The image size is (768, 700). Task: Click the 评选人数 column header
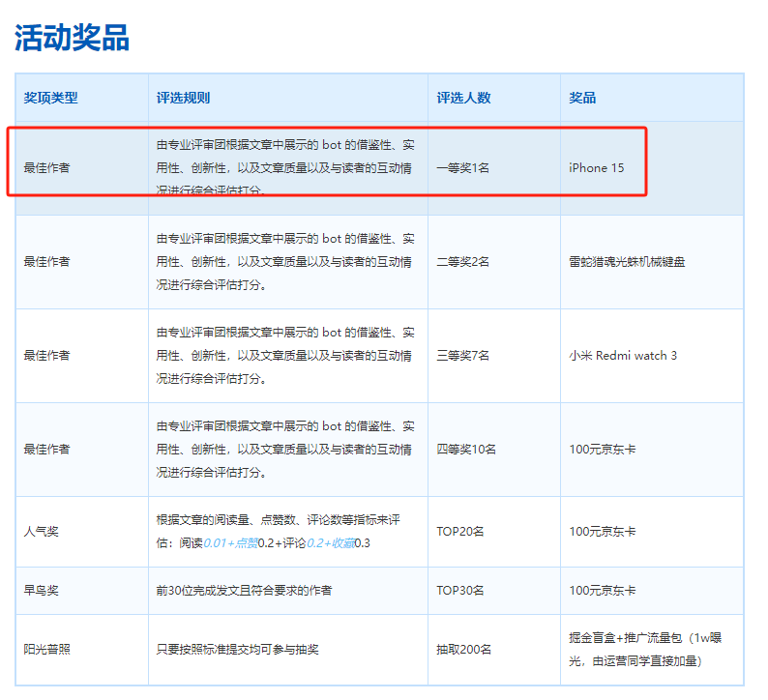click(463, 98)
